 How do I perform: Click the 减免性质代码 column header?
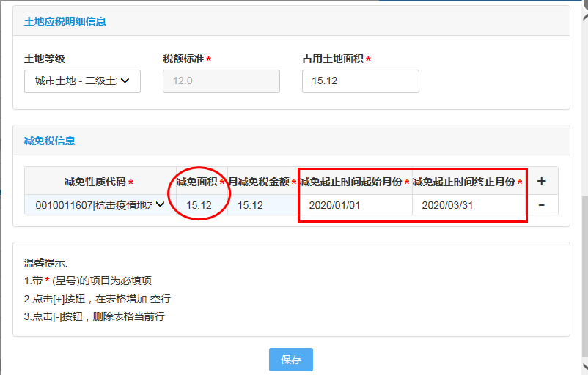tap(99, 182)
